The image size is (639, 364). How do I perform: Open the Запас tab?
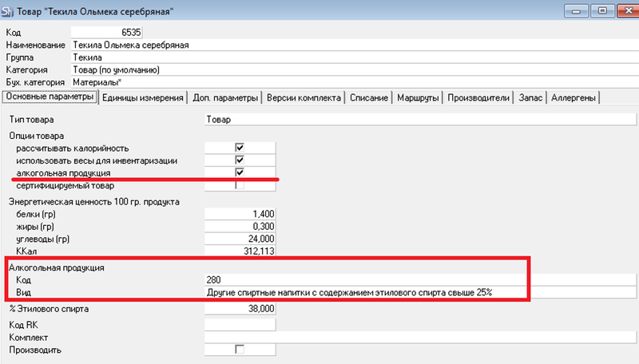[530, 97]
